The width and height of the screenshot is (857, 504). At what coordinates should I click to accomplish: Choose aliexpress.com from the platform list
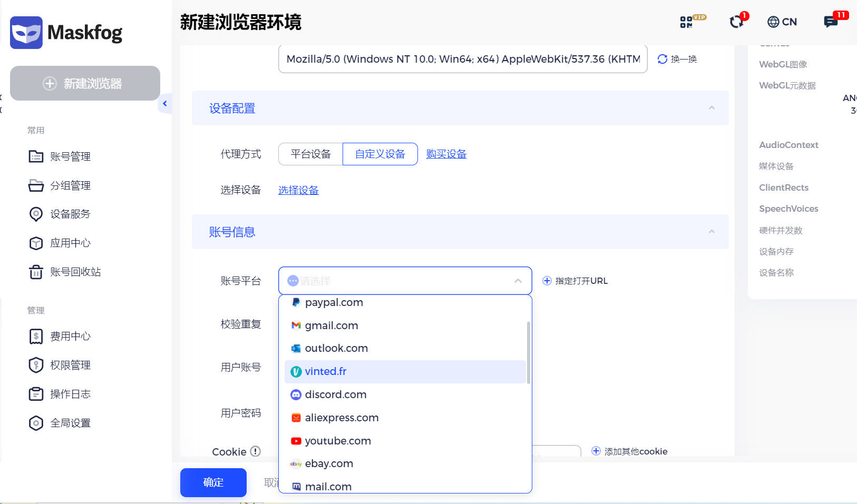click(x=405, y=418)
